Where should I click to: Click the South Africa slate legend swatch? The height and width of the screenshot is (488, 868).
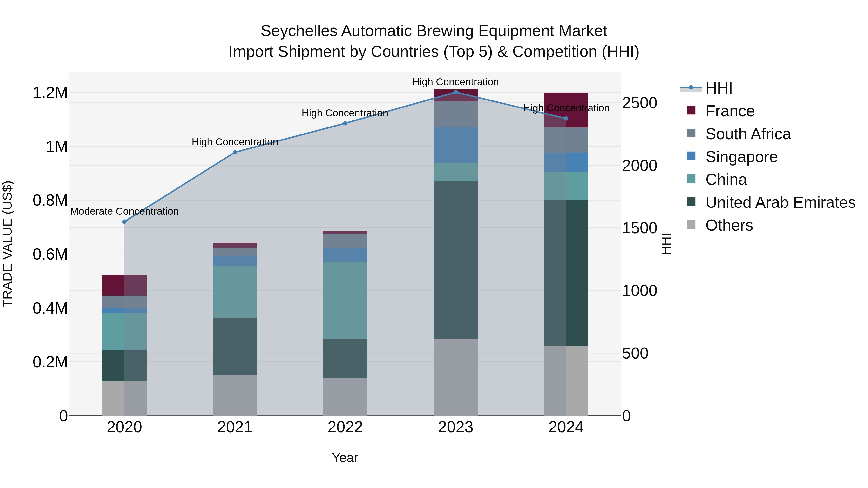(x=691, y=133)
